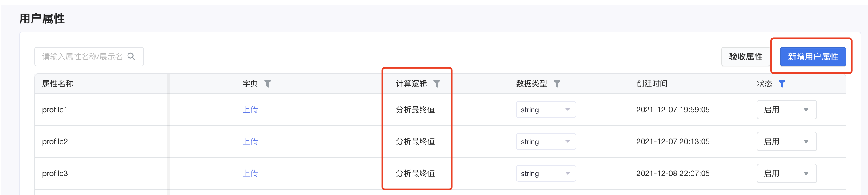
Task: Click the 验收属性 button
Action: coord(745,57)
